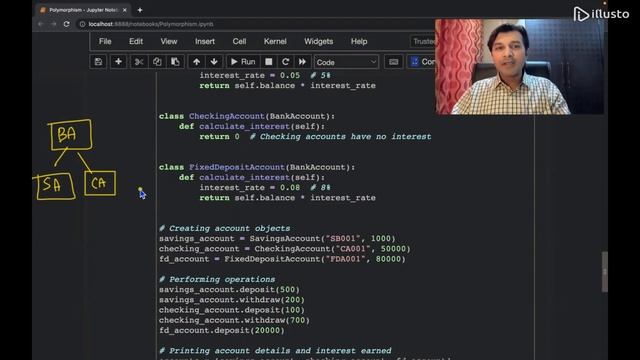Image resolution: width=640 pixels, height=360 pixels.
Task: Interrupt the kernel with stop icon
Action: pos(269,62)
